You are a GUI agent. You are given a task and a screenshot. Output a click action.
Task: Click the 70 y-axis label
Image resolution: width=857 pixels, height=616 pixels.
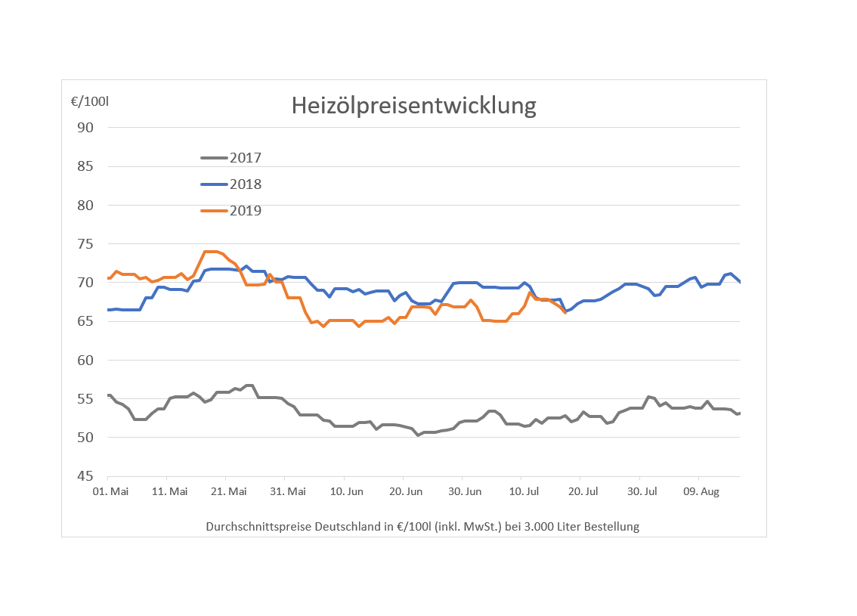tap(85, 283)
